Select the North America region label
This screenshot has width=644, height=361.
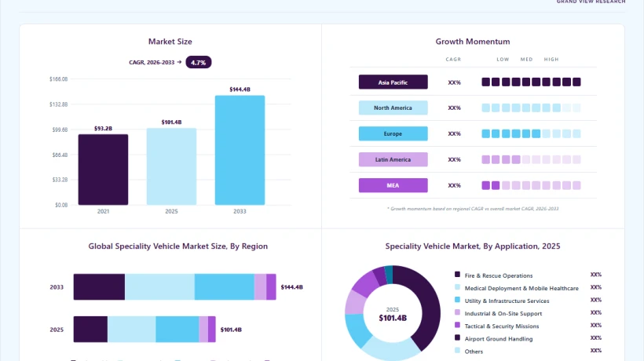click(x=393, y=108)
